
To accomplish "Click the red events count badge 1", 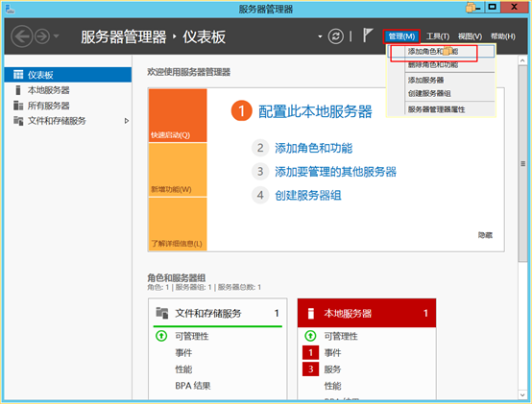I will point(310,352).
